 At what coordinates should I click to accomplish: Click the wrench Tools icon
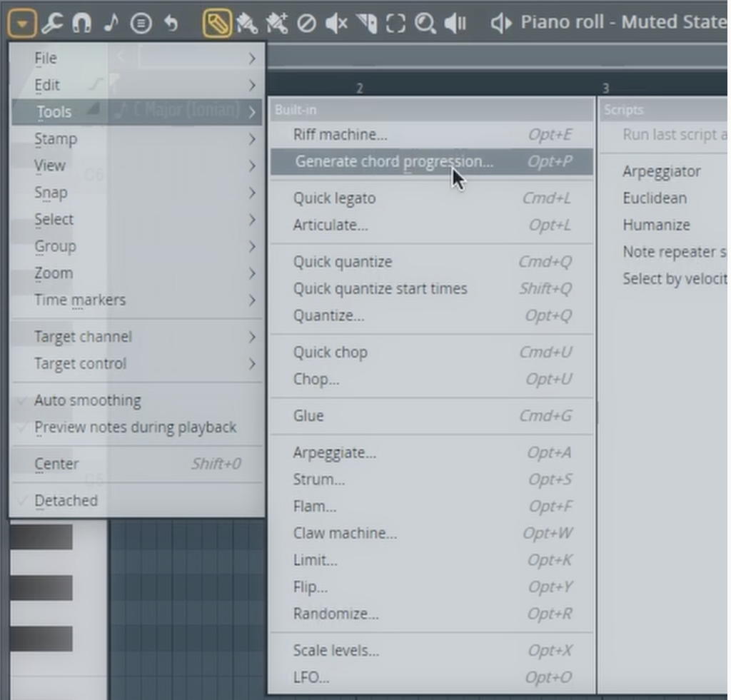51,23
